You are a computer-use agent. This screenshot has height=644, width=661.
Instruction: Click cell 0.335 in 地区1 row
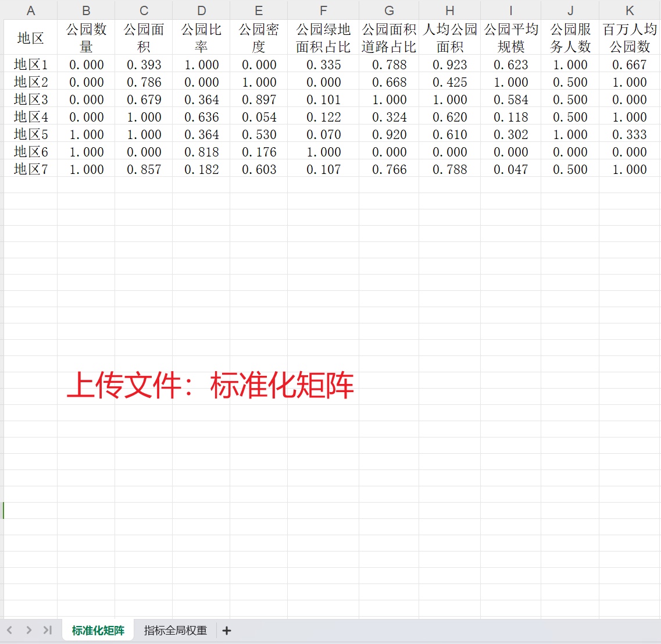(323, 65)
